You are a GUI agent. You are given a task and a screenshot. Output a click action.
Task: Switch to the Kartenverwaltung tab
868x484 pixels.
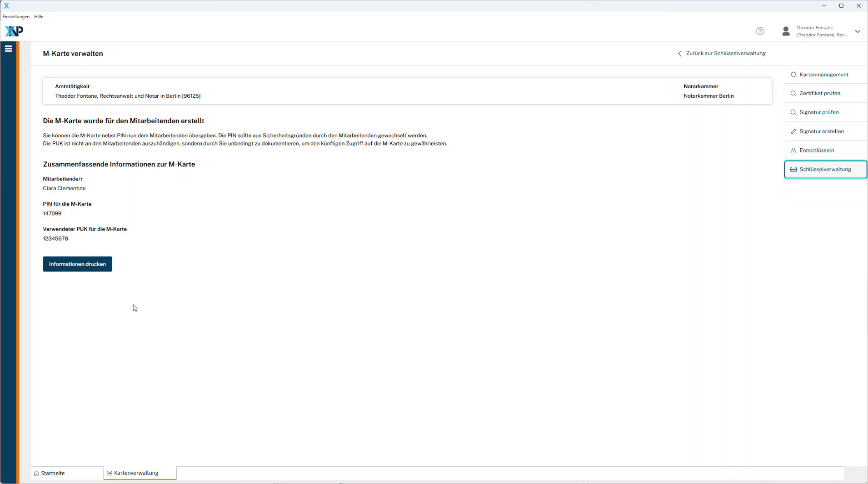(136, 473)
